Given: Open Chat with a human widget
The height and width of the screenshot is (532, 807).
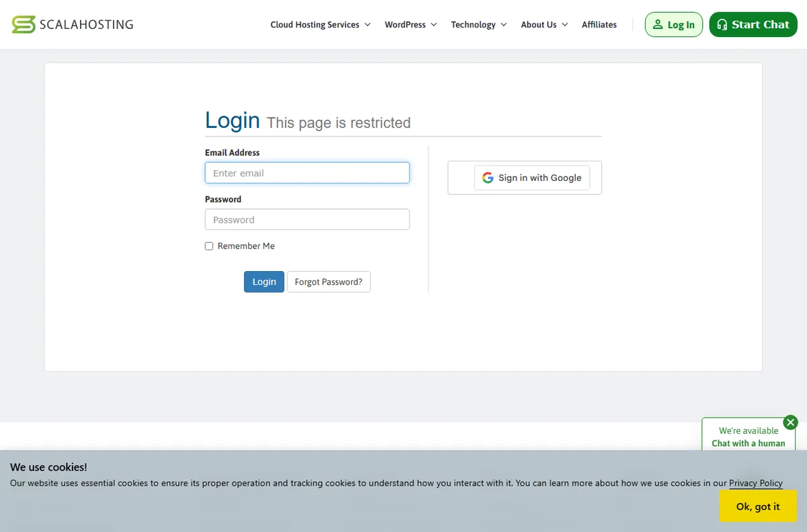Looking at the screenshot, I should [x=748, y=436].
